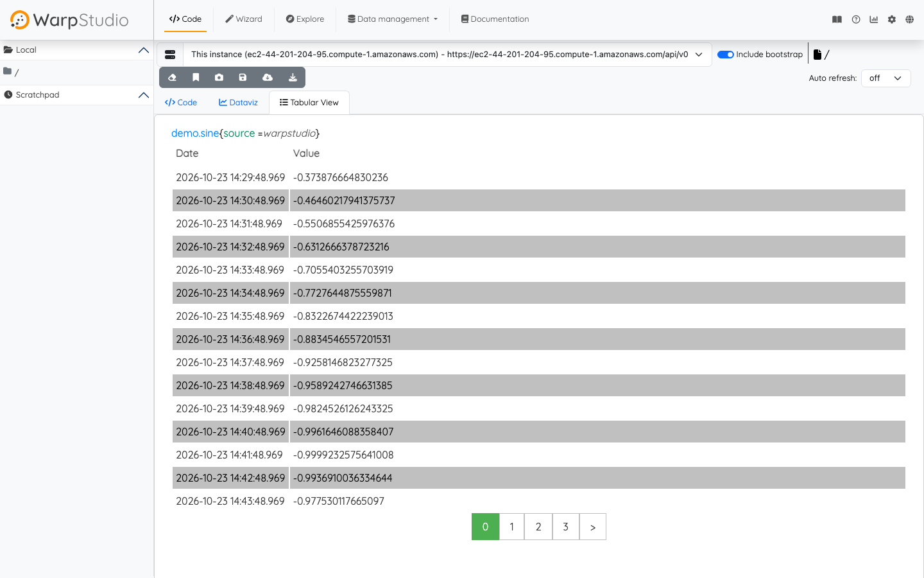
Task: Click the server instance icon
Action: [x=170, y=55]
